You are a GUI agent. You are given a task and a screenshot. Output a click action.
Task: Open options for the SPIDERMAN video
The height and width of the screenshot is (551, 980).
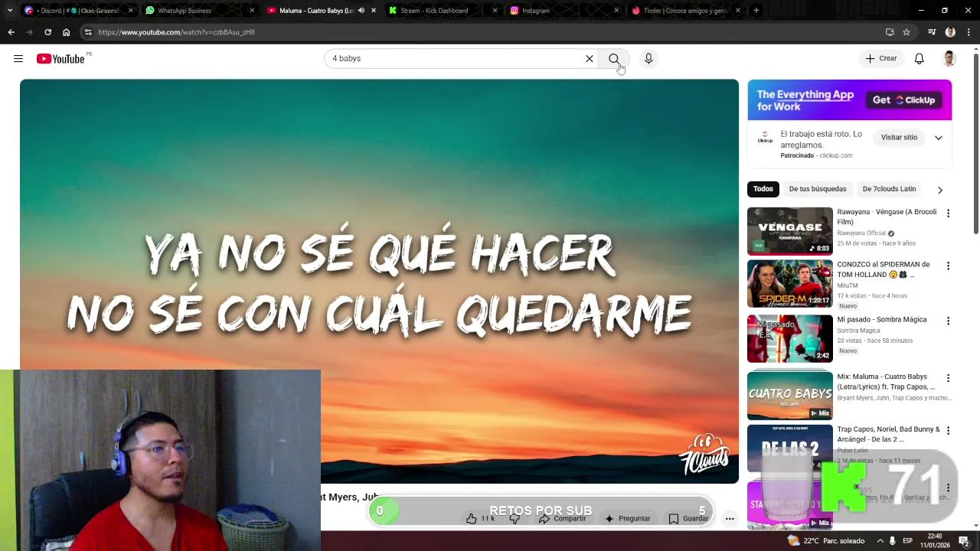(x=948, y=266)
